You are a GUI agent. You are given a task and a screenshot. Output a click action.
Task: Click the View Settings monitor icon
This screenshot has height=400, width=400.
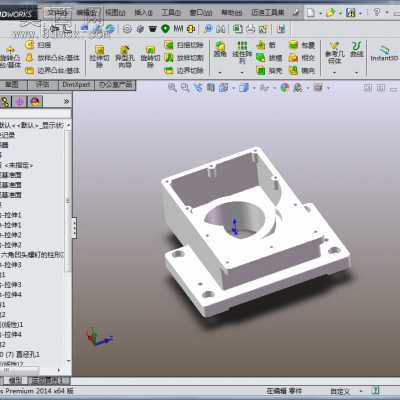[318, 88]
